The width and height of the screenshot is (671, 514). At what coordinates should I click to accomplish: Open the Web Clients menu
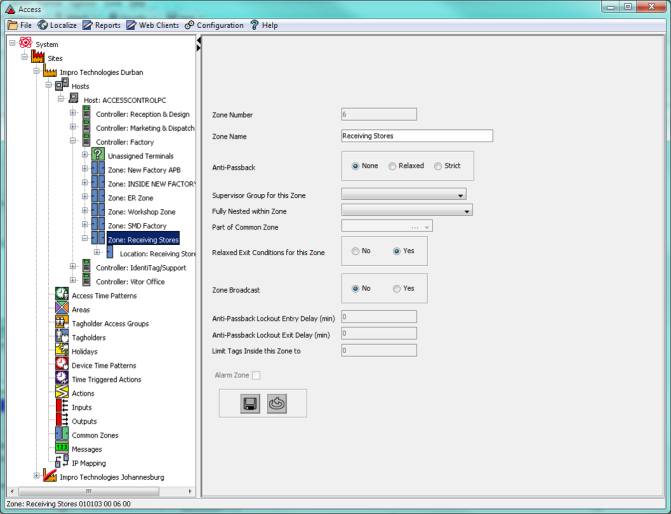click(153, 25)
